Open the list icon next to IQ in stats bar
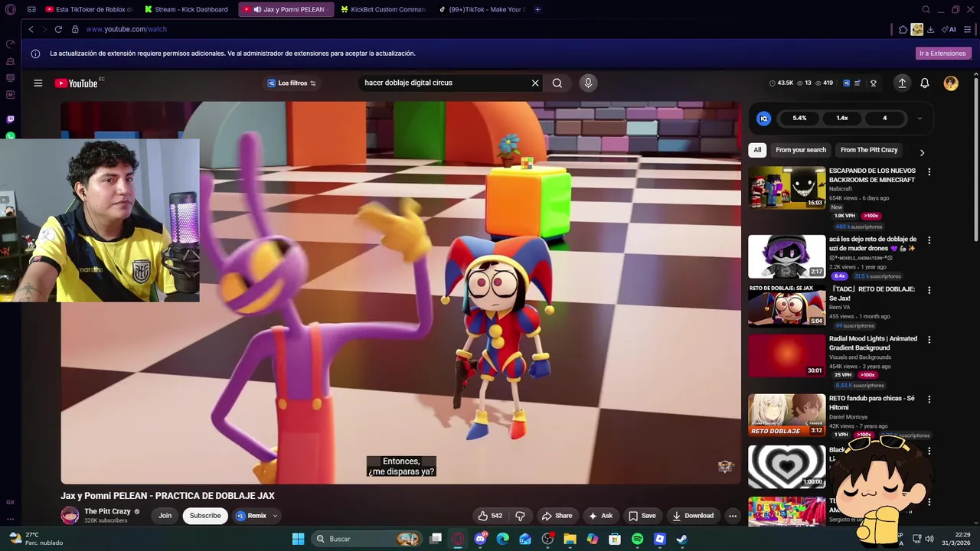 [x=857, y=83]
